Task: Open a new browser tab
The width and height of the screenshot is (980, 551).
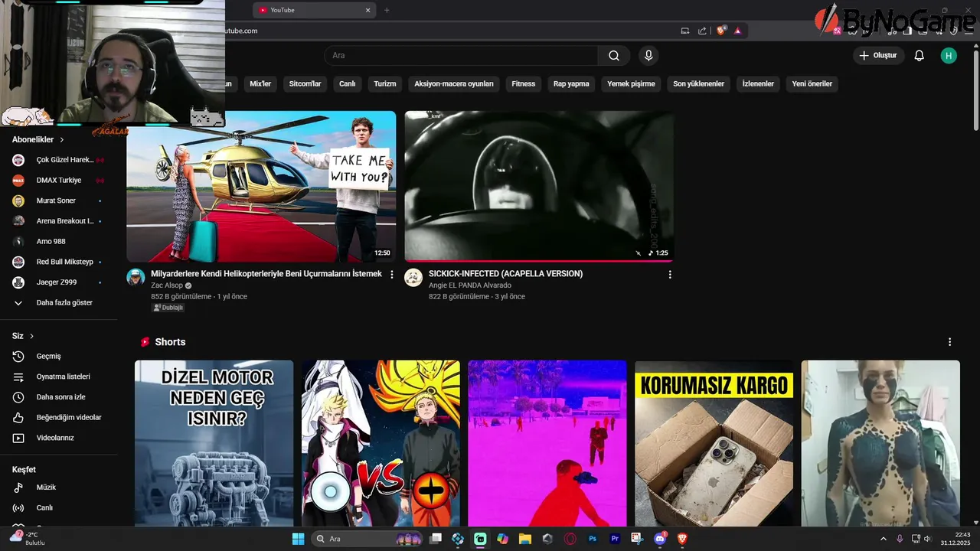Action: pos(387,10)
